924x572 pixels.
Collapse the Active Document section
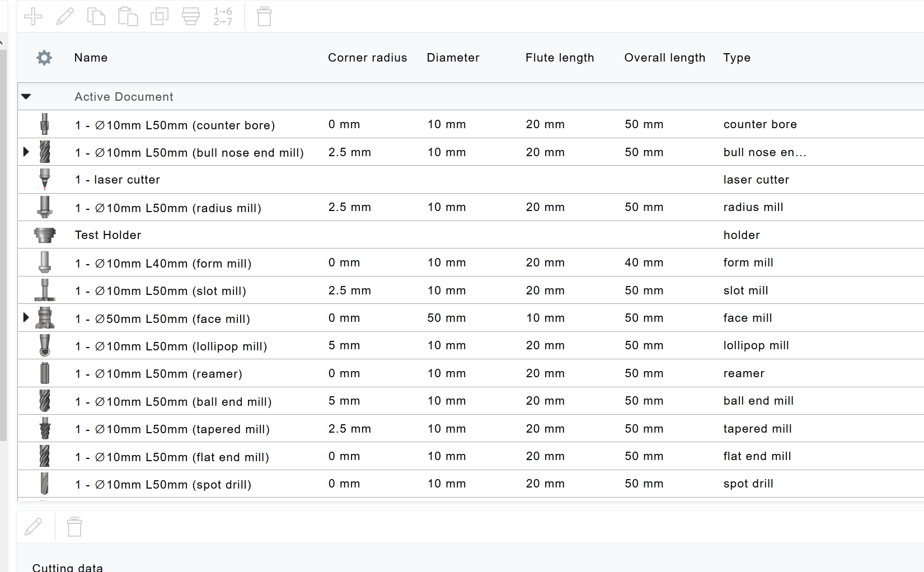coord(26,96)
